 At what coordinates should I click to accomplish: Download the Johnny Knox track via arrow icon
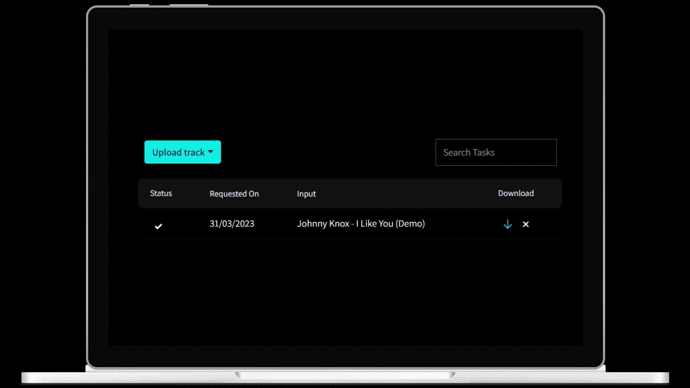pos(507,224)
